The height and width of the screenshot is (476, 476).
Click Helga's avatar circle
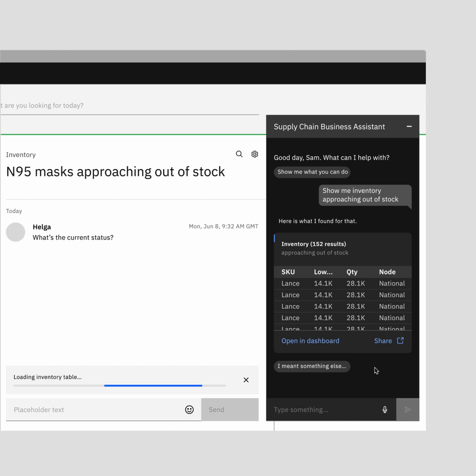(15, 232)
